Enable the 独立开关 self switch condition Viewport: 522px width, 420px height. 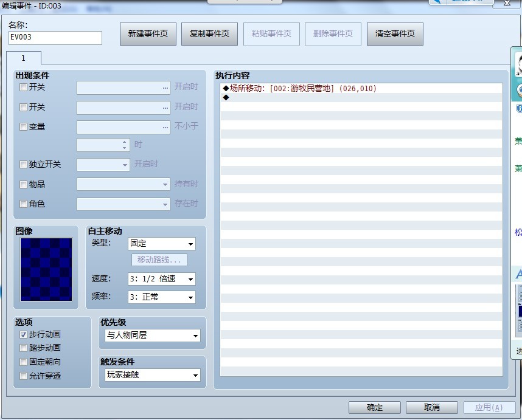point(23,164)
